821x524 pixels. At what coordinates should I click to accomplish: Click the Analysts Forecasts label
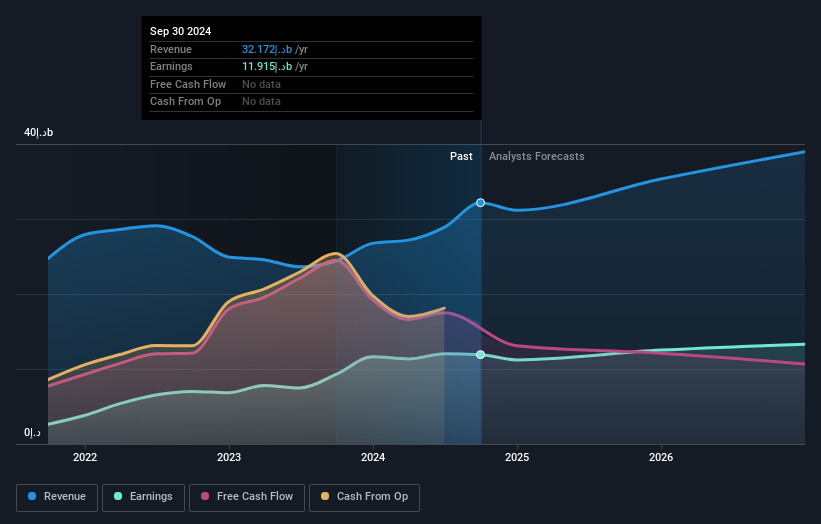tap(537, 157)
